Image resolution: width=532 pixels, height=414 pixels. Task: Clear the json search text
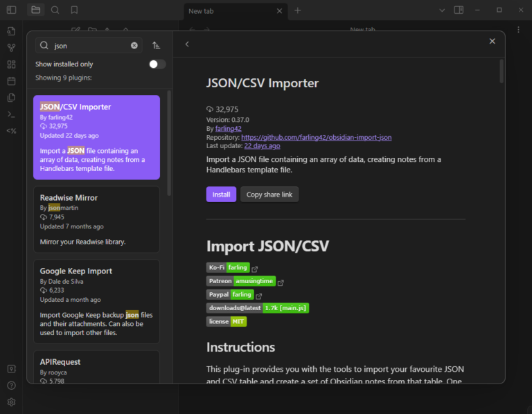coord(134,46)
